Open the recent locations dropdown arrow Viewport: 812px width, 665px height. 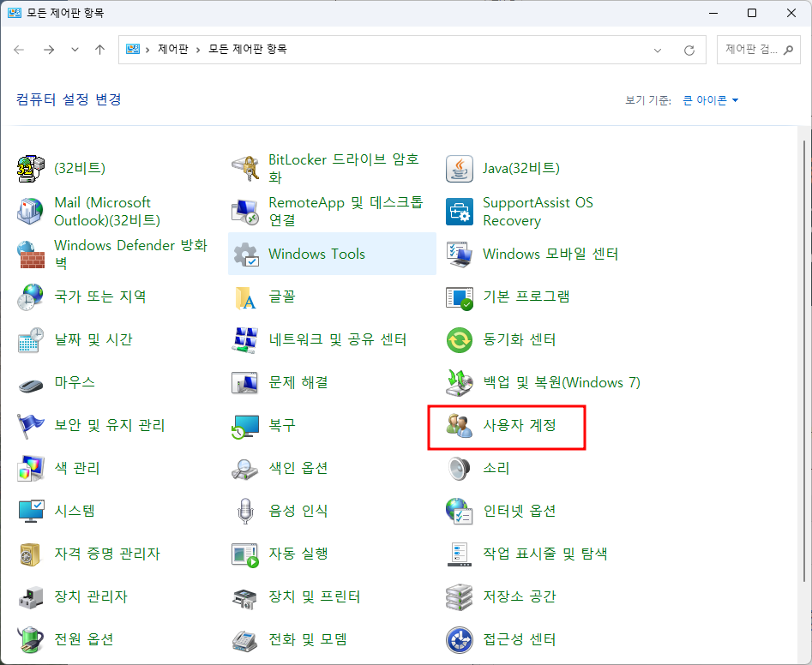(x=75, y=50)
